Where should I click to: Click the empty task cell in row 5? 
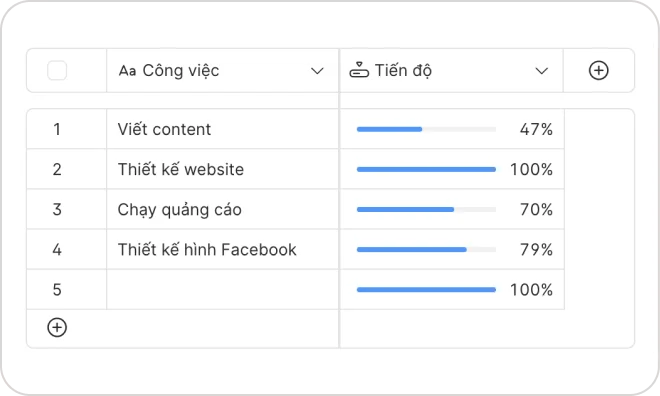[223, 290]
